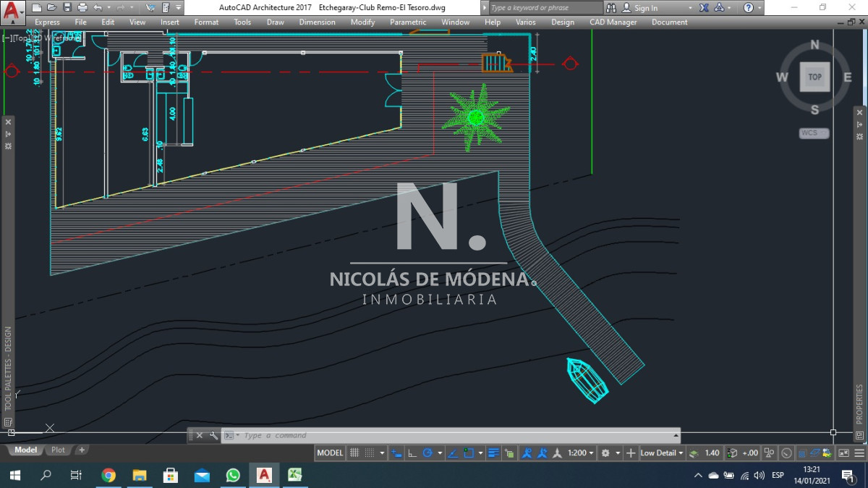Switch to the Plot layout tab
This screenshot has height=488, width=868.
pyautogui.click(x=58, y=450)
